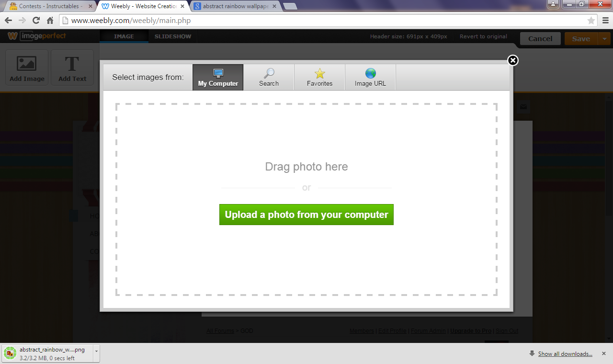The height and width of the screenshot is (364, 613).
Task: Click the Sign Out link
Action: coord(507,331)
